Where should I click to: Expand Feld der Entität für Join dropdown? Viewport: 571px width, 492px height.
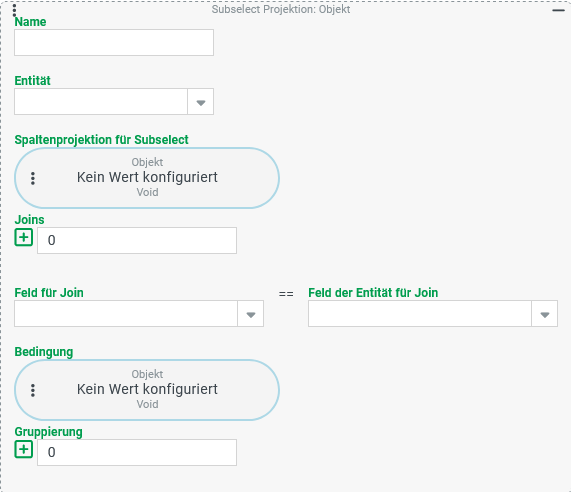[544, 314]
